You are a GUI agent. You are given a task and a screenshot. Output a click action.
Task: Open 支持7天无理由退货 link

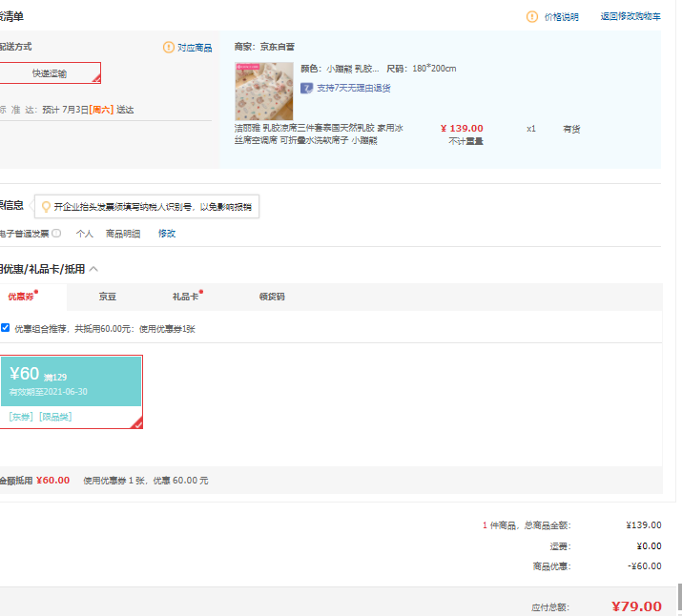(x=353, y=89)
